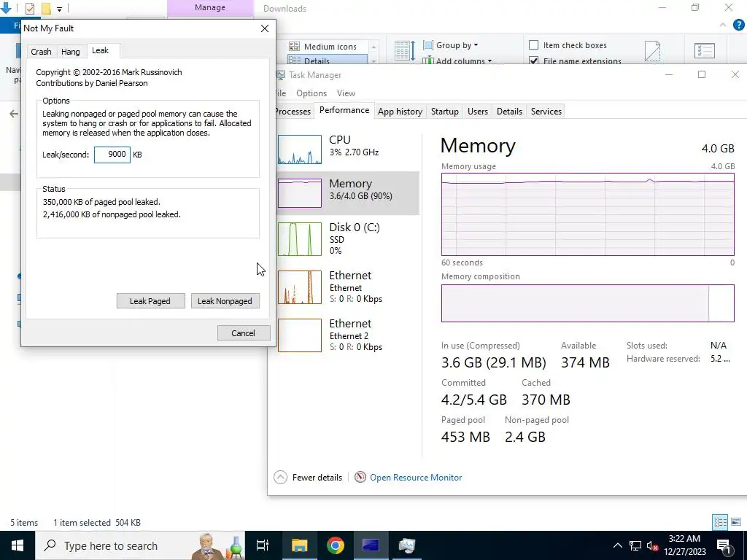Viewport: 747px width, 560px height.
Task: Open the Windows Start menu
Action: tap(18, 545)
